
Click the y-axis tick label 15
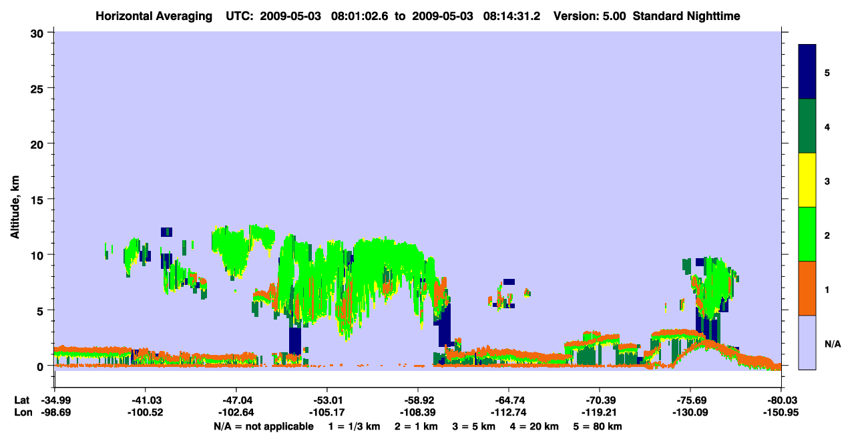[x=39, y=199]
